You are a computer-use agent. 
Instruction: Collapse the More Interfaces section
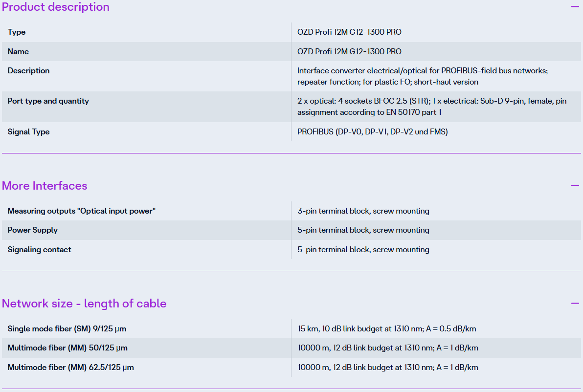[575, 185]
